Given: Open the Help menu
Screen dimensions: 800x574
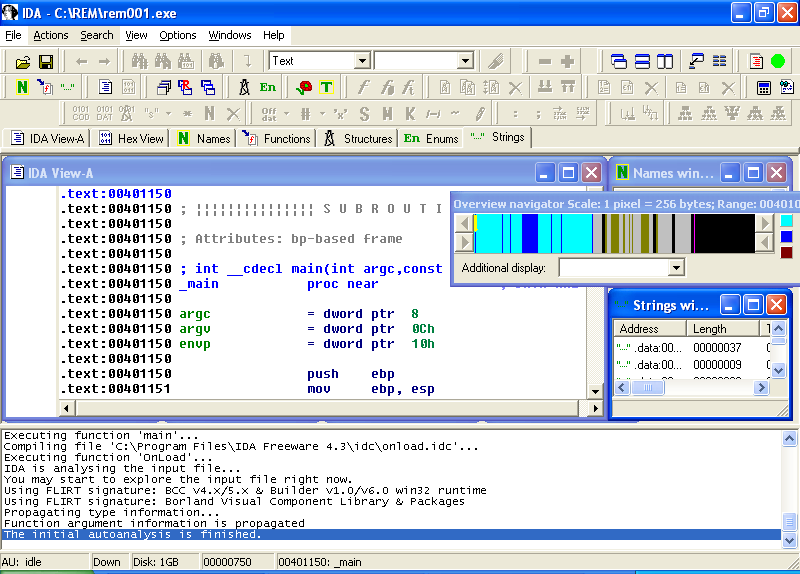Looking at the screenshot, I should (273, 35).
